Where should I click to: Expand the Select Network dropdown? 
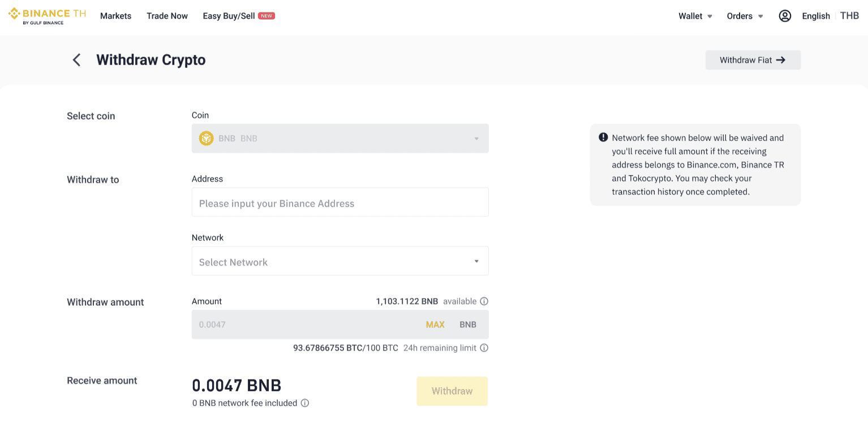coord(340,261)
